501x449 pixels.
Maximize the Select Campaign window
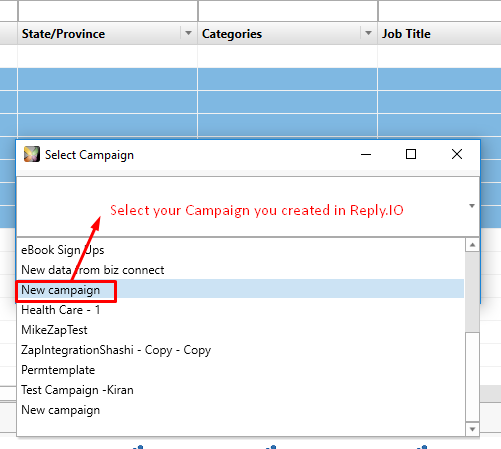411,154
